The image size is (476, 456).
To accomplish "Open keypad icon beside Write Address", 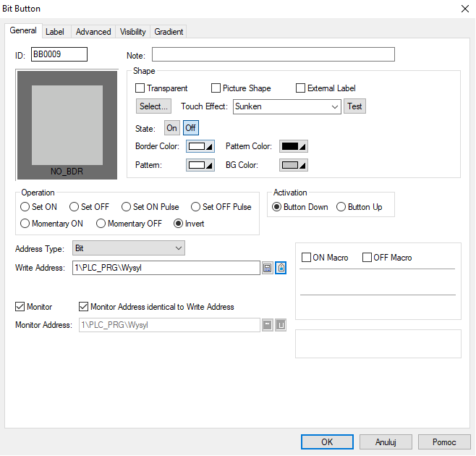I will coord(267,268).
